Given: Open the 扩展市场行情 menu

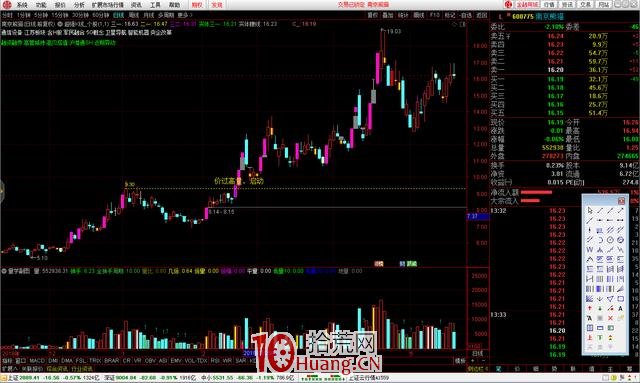Looking at the screenshot, I should click(x=107, y=5).
